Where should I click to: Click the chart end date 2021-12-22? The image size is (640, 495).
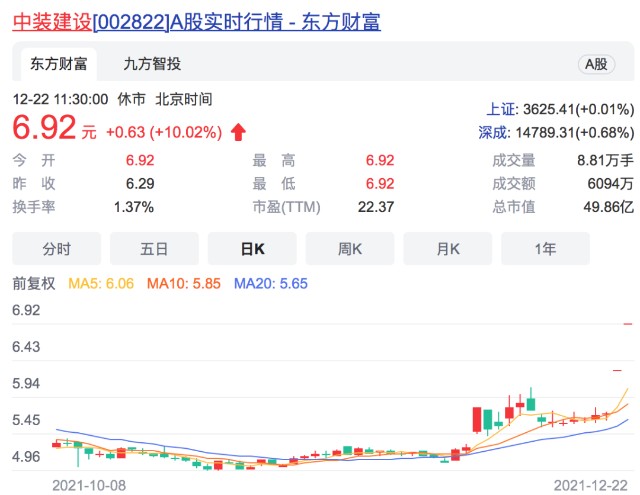pyautogui.click(x=591, y=486)
